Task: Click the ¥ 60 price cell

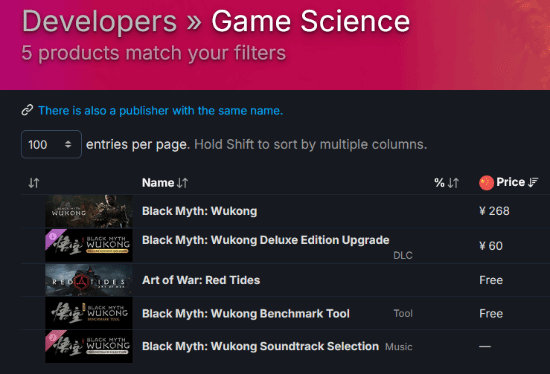Action: coord(491,246)
